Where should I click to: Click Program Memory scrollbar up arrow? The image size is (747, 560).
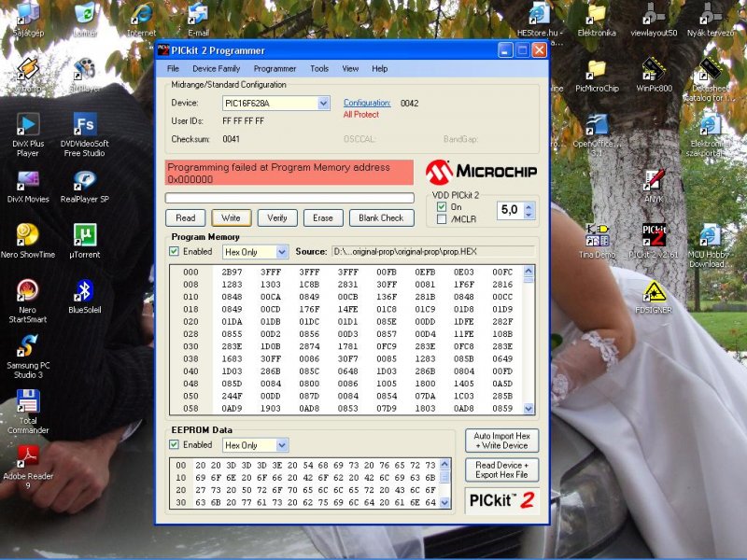tap(529, 272)
